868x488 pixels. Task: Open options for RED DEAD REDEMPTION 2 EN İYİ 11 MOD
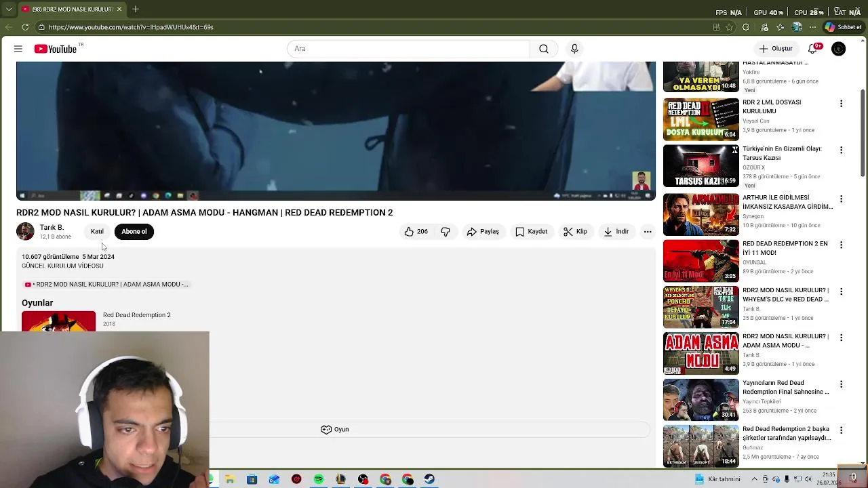(x=841, y=245)
